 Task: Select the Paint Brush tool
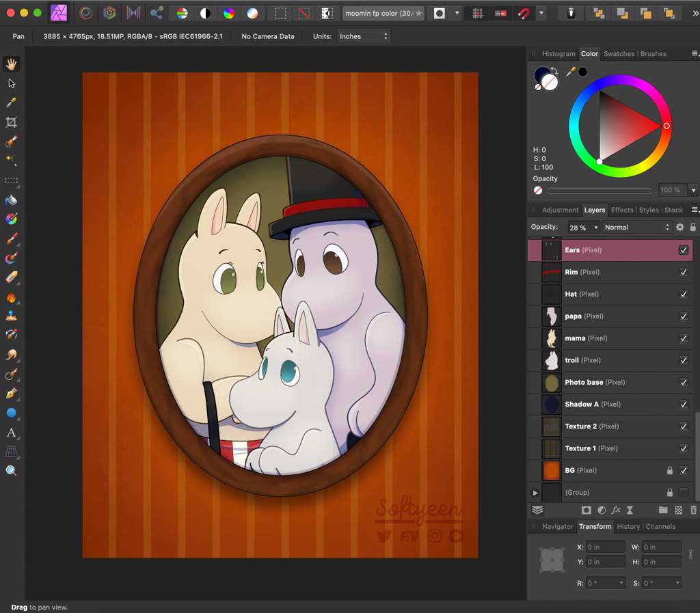click(11, 239)
